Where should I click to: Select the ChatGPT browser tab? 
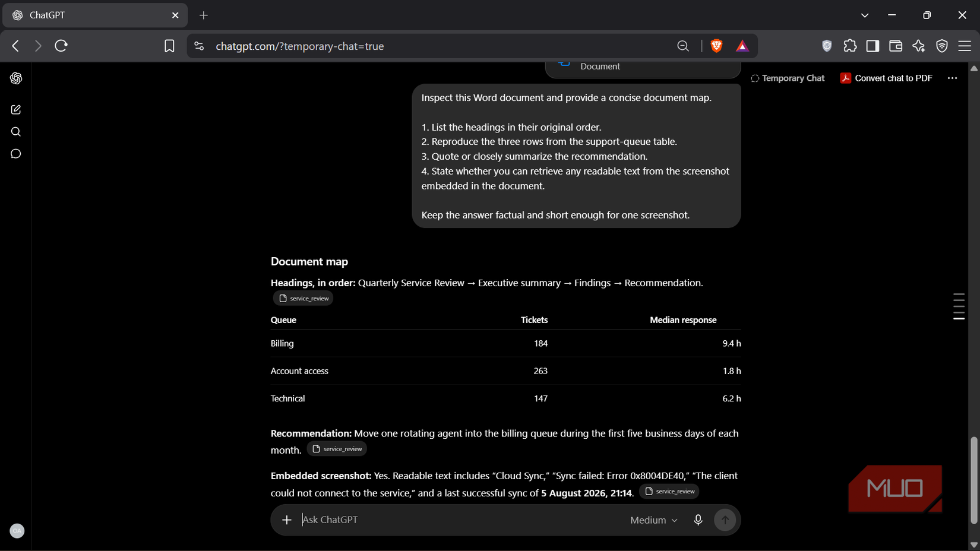[95, 15]
